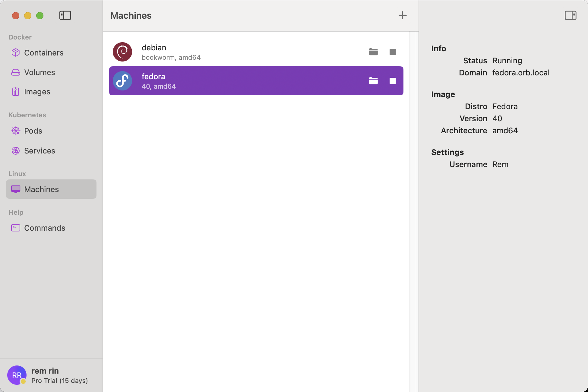The image size is (588, 392).
Task: Click the Images archive icon
Action: [15, 92]
